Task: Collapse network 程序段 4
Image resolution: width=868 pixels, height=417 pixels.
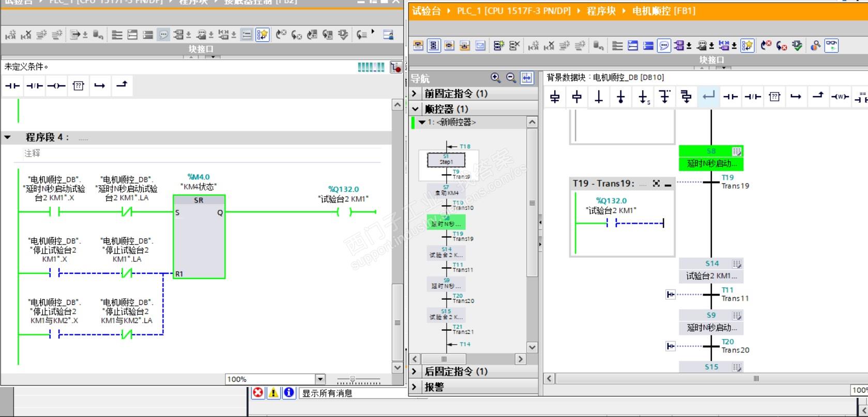Action: [8, 137]
